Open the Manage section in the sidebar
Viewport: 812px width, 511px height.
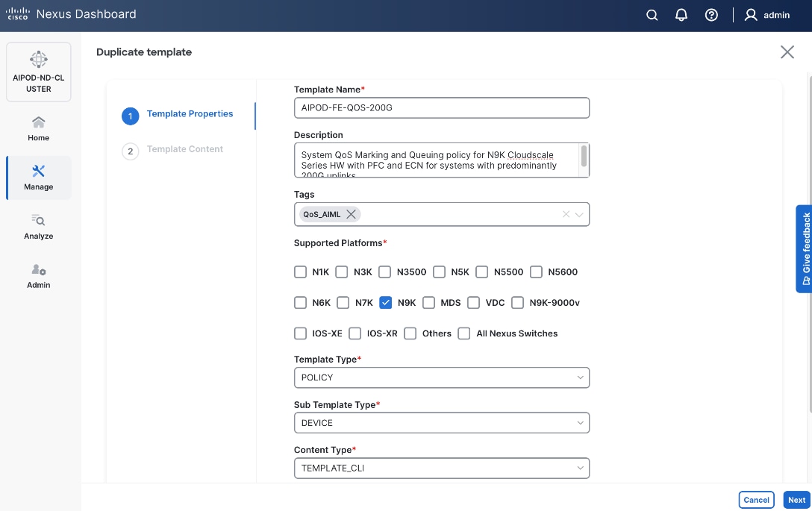pos(38,178)
